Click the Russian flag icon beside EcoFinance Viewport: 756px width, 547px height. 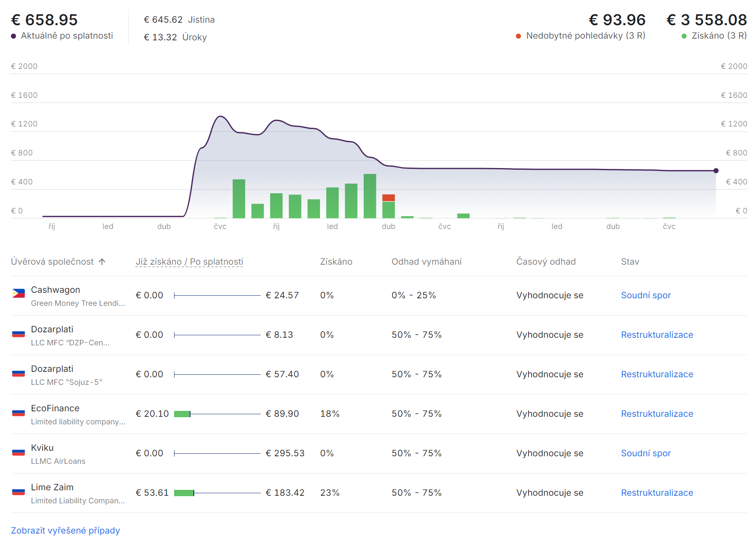coord(19,413)
